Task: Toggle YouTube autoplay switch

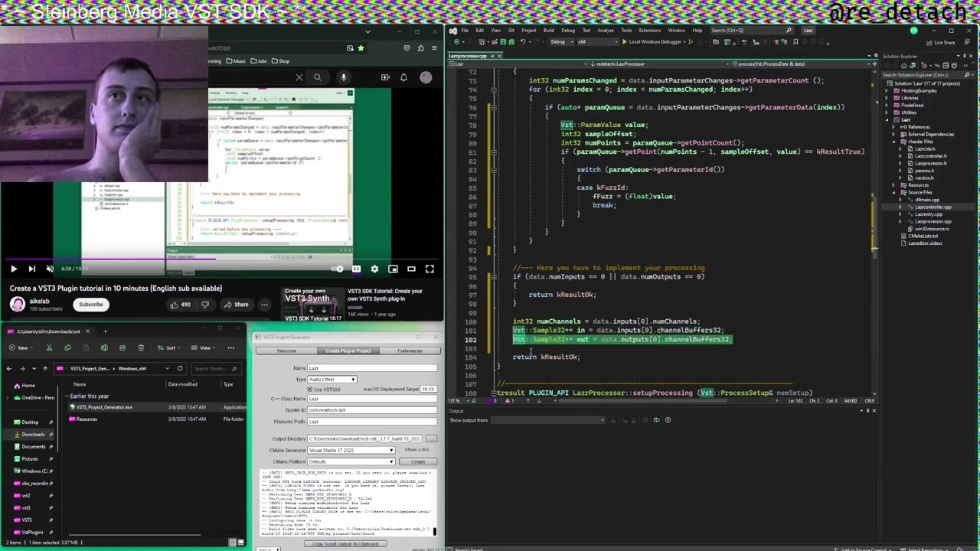Action: click(338, 269)
